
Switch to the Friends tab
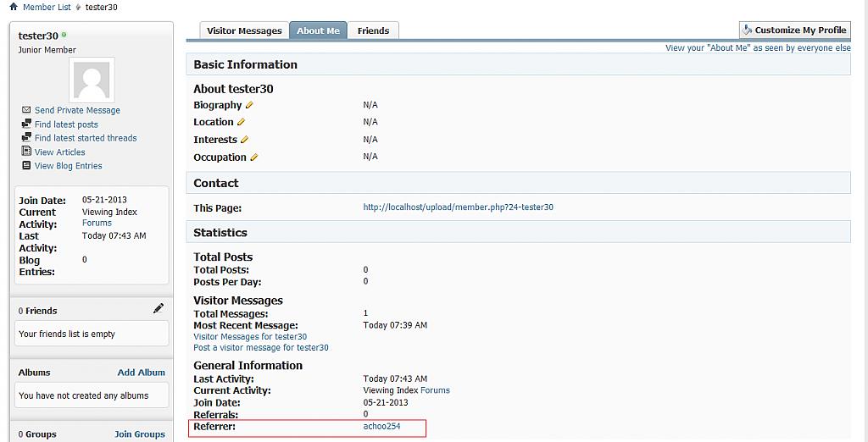point(373,31)
